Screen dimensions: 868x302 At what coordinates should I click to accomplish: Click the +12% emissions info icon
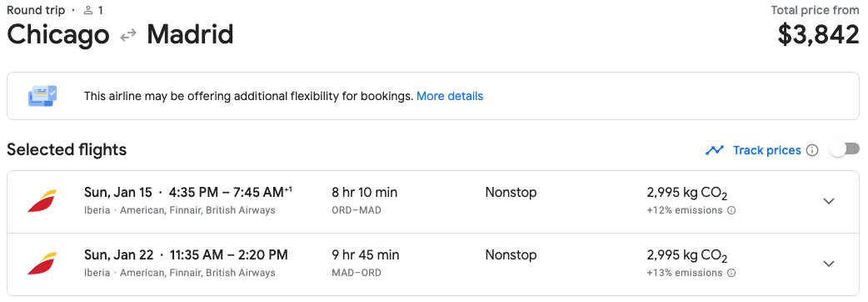coord(731,210)
